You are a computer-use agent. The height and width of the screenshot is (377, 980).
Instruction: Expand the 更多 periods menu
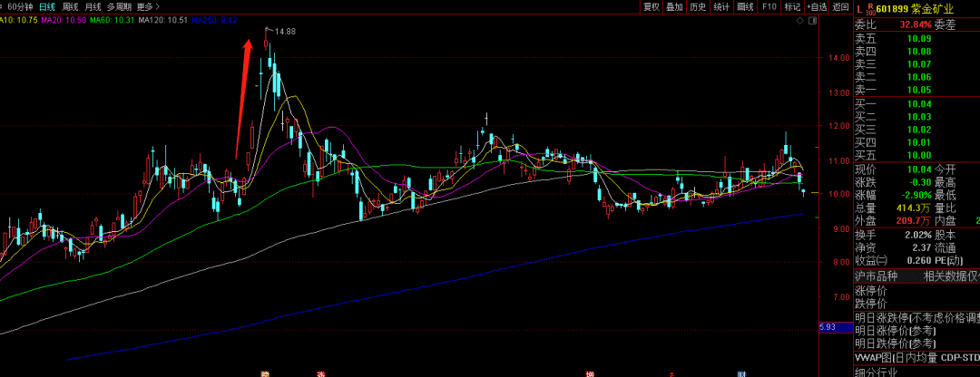tap(148, 7)
